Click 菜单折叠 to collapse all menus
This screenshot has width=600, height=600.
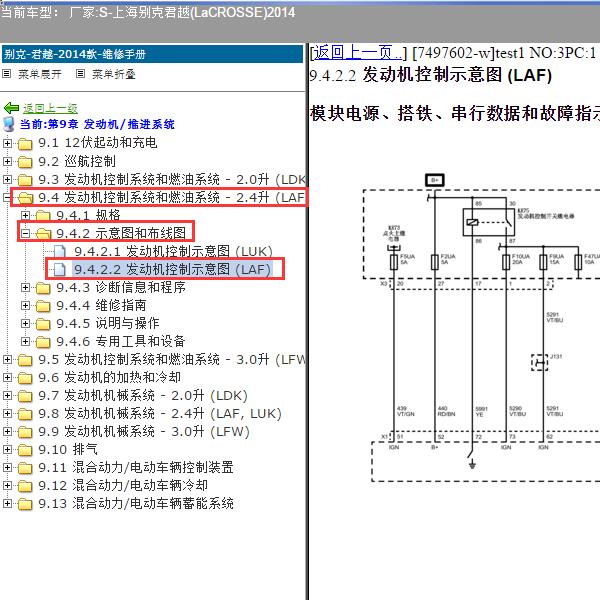114,74
